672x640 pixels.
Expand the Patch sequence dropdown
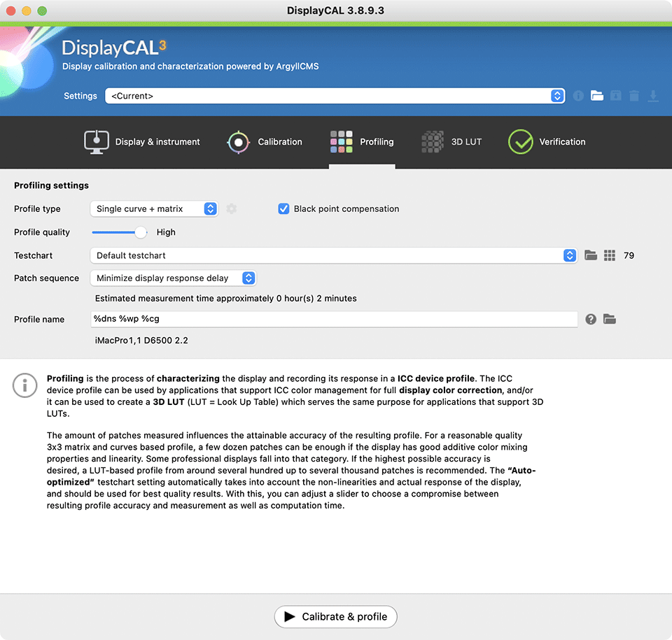173,278
